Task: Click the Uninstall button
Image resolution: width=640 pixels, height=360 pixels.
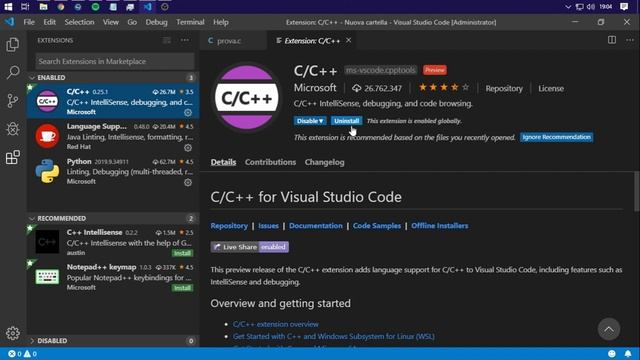Action: (x=346, y=121)
